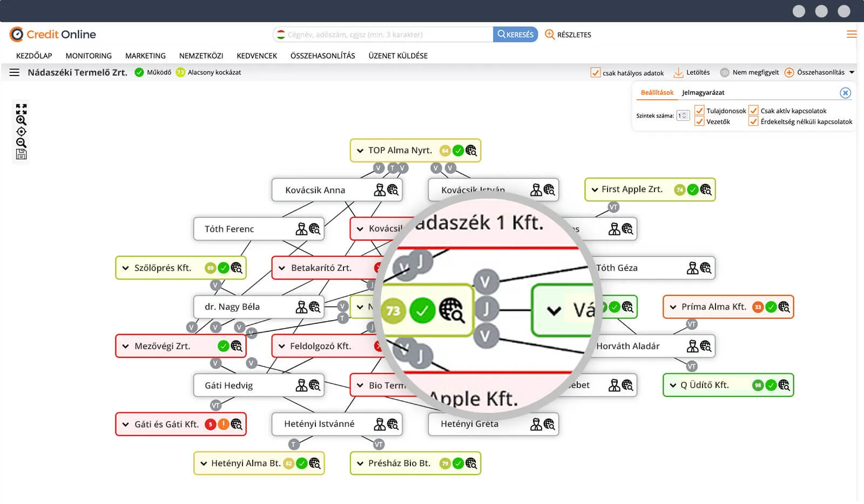
Task: Expand the Összehasonlítás dropdown arrow
Action: click(852, 72)
